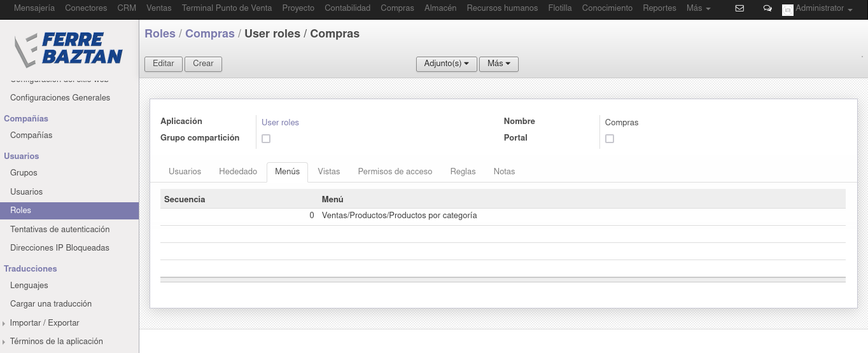Toggle the Grupo compartición checkbox
The width and height of the screenshot is (868, 353).
click(x=266, y=139)
